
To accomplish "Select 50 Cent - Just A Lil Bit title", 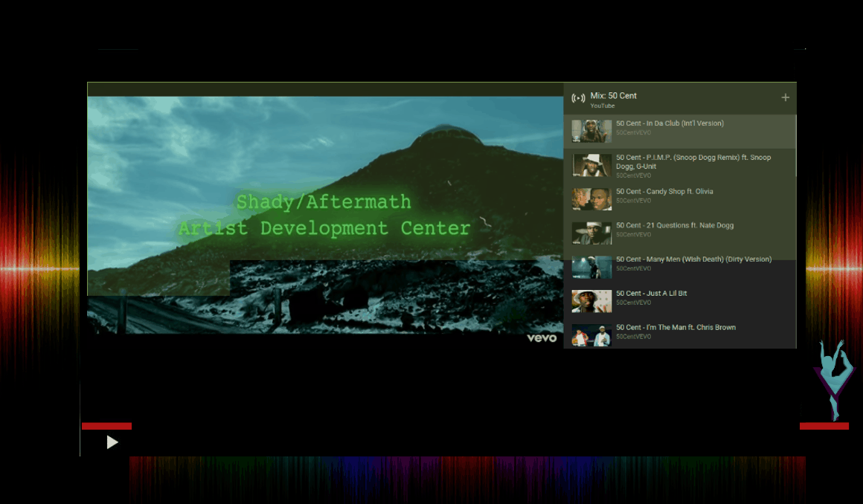I will click(x=652, y=294).
